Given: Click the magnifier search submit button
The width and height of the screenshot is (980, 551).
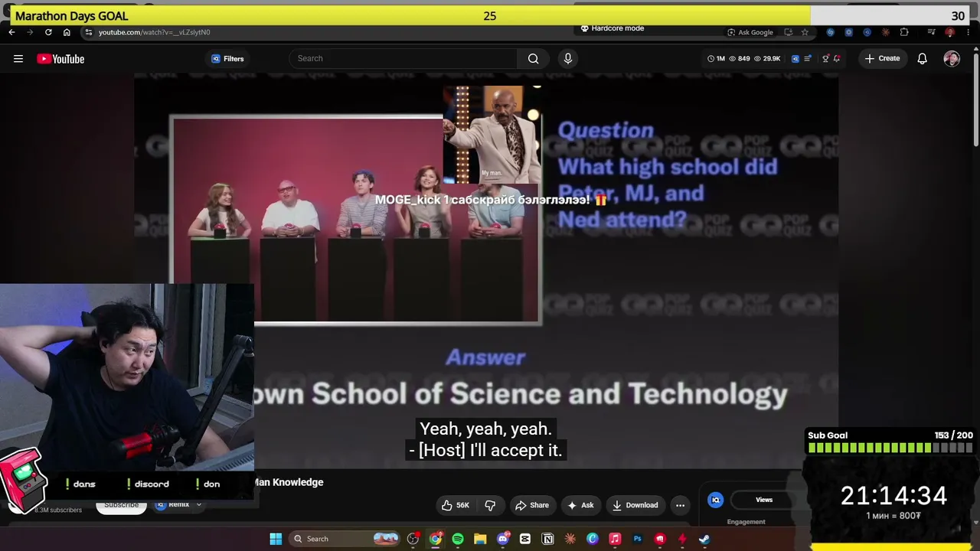Looking at the screenshot, I should tap(533, 58).
